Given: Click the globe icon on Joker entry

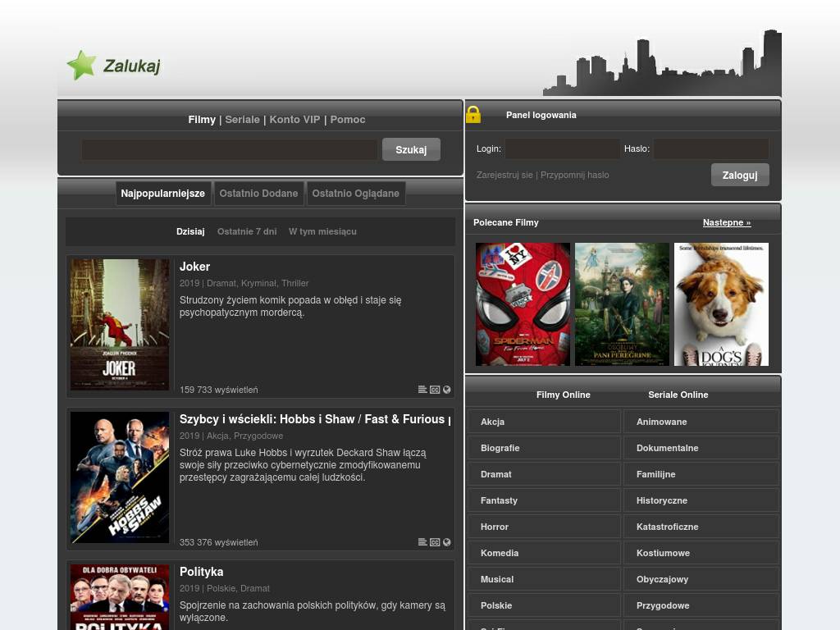Looking at the screenshot, I should 447,390.
